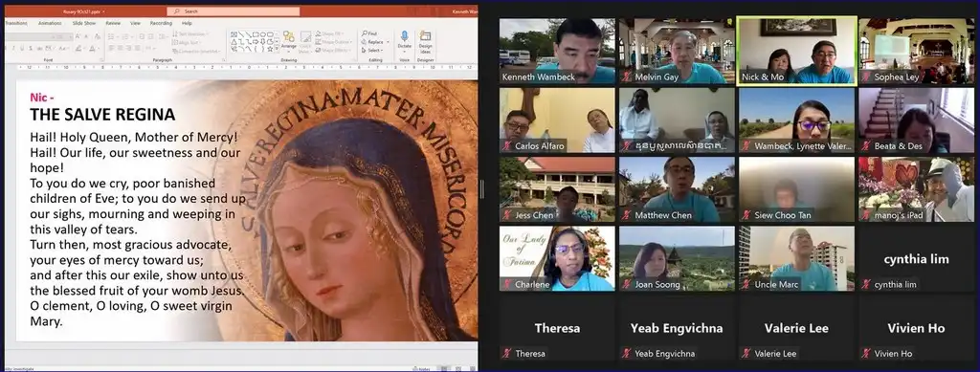Expand the shapes gallery More arrow

coord(277,49)
